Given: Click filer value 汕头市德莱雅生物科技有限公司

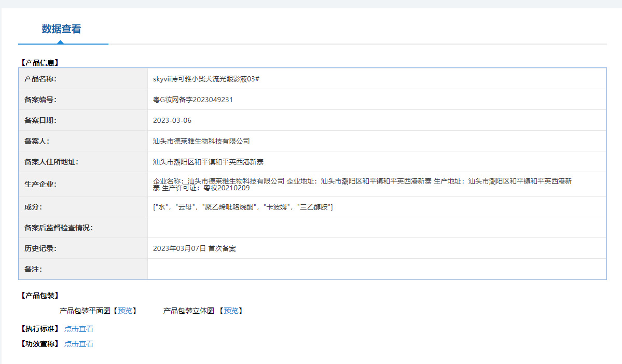Looking at the screenshot, I should pos(201,141).
